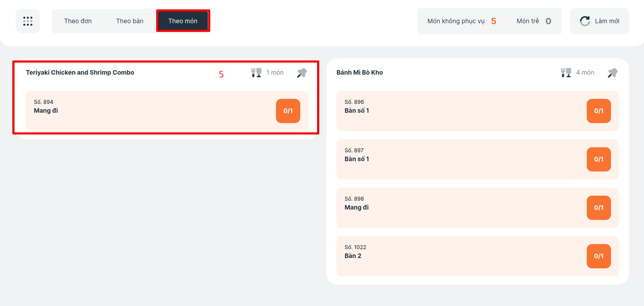Screen dimensions: 644x306
Task: Open the grid menu icon
Action: pyautogui.click(x=28, y=21)
